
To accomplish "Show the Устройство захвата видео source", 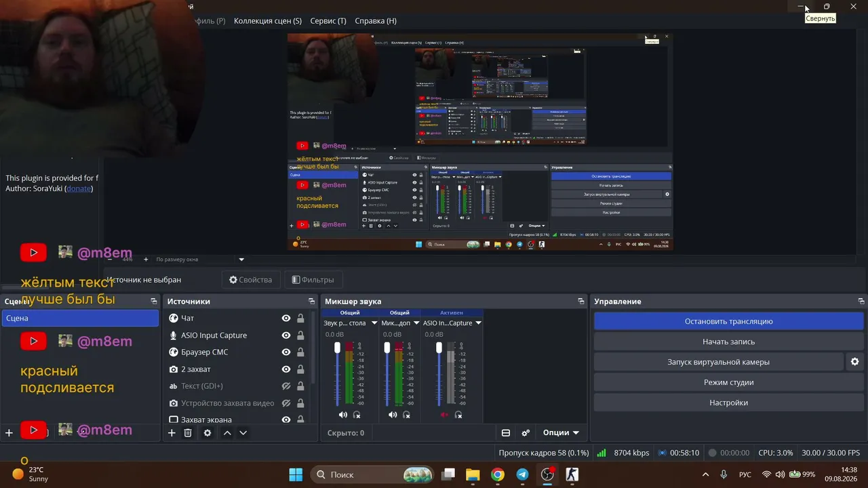I will click(286, 403).
